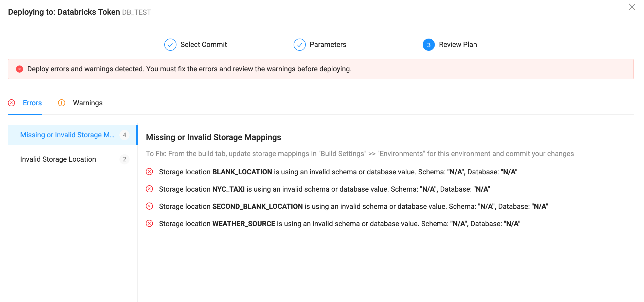This screenshot has width=644, height=302.
Task: Click error icon next to BLANK_LOCATION message
Action: coord(149,172)
